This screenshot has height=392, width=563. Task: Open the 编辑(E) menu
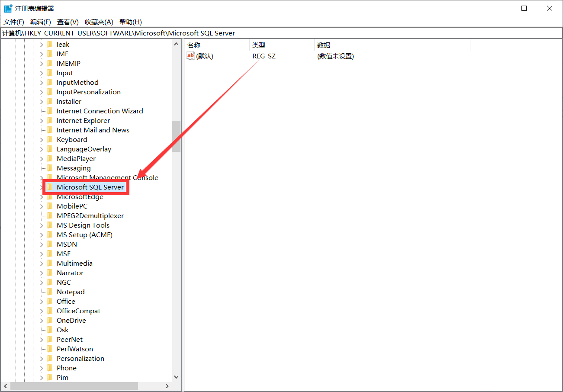click(41, 22)
